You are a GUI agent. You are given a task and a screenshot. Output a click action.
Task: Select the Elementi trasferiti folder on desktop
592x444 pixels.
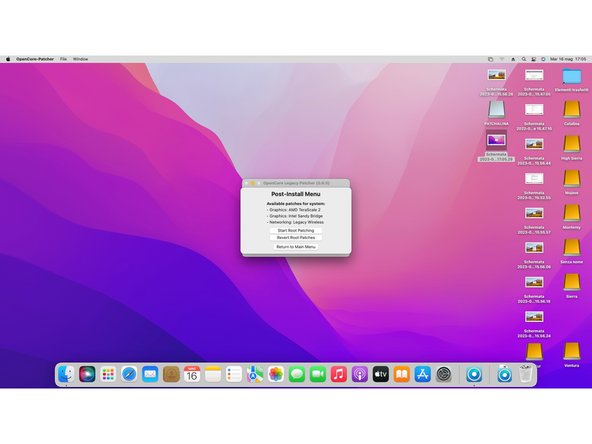pyautogui.click(x=572, y=80)
